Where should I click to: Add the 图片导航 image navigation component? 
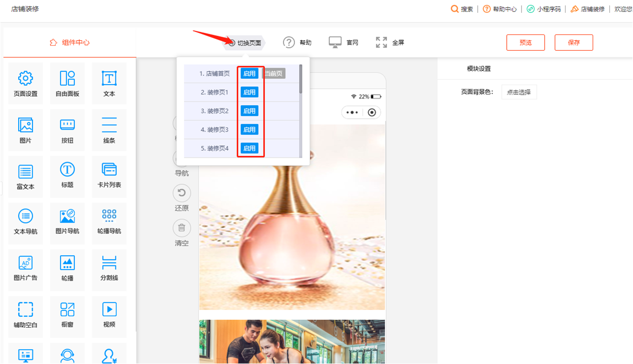[x=68, y=223]
